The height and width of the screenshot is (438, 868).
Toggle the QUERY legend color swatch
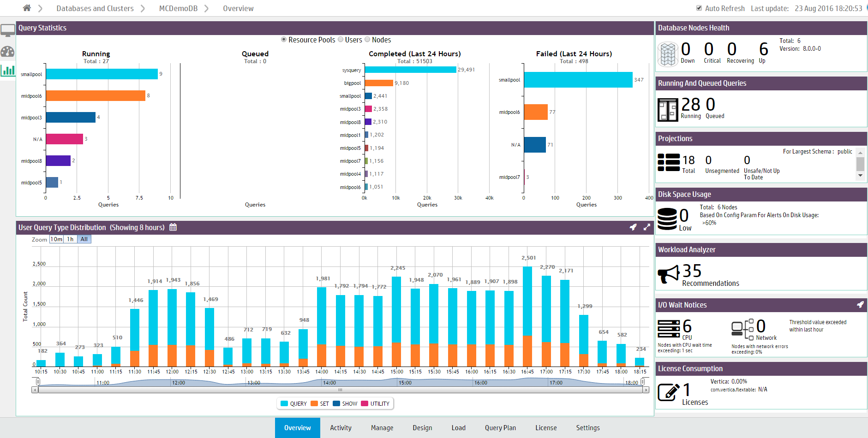click(x=284, y=404)
